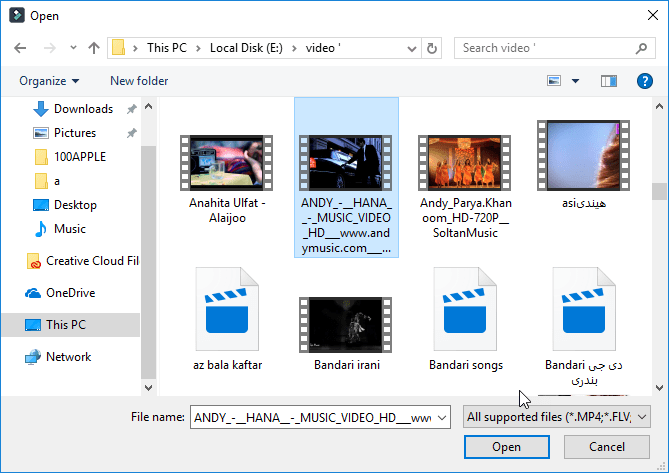Open the Help question mark icon
This screenshot has width=669, height=473.
(x=645, y=81)
